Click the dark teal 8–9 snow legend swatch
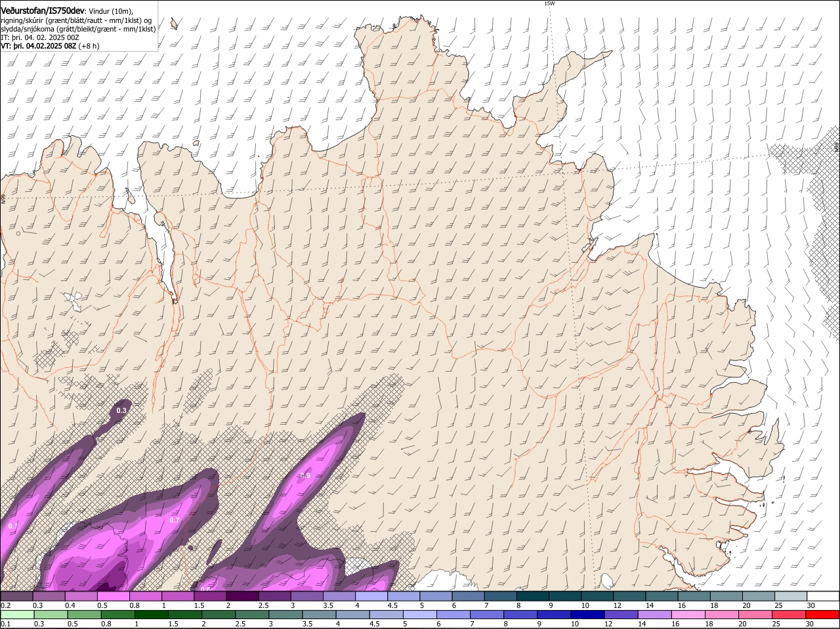Screen dimensions: 840x629 (x=533, y=596)
